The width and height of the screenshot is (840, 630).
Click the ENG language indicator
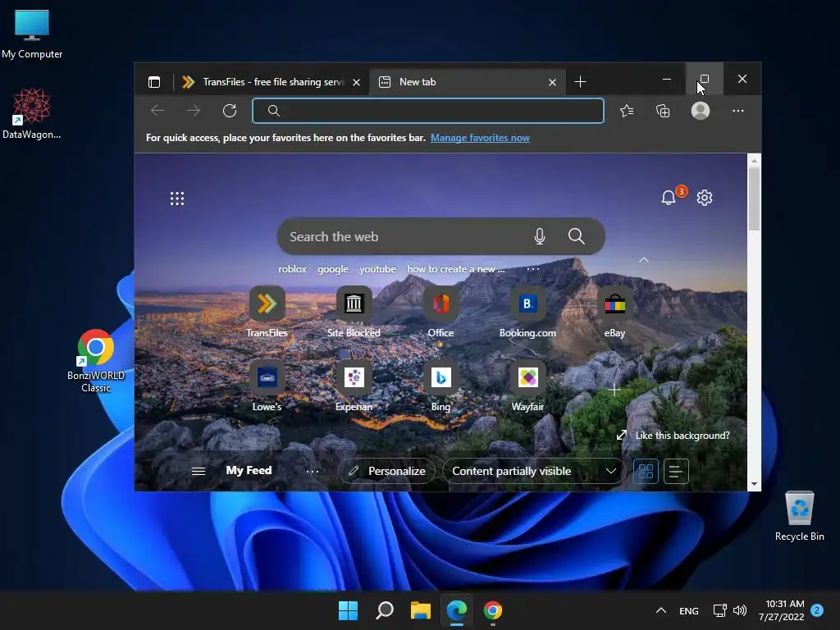pyautogui.click(x=689, y=610)
